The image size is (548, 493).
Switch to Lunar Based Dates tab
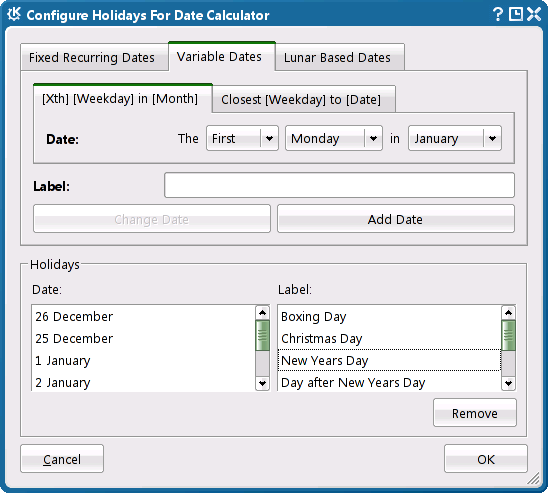click(337, 57)
